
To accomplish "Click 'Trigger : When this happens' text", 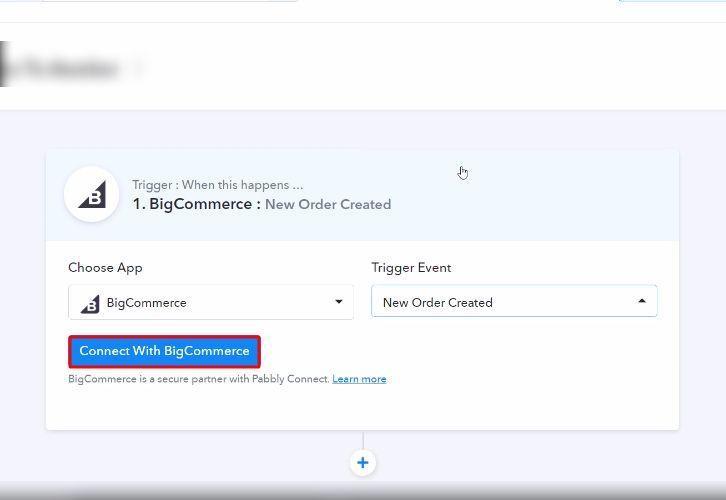I will (217, 185).
